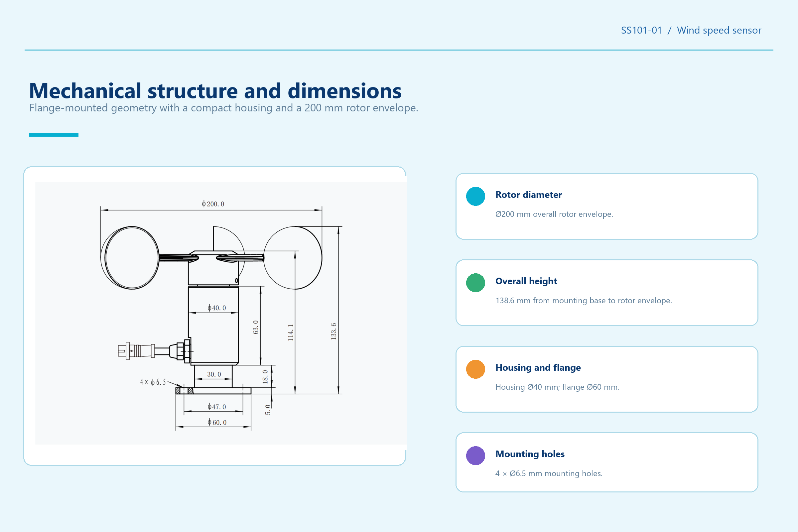Click the Rotor diameter heading
Screen dimensions: 798x532
pyautogui.click(x=528, y=195)
